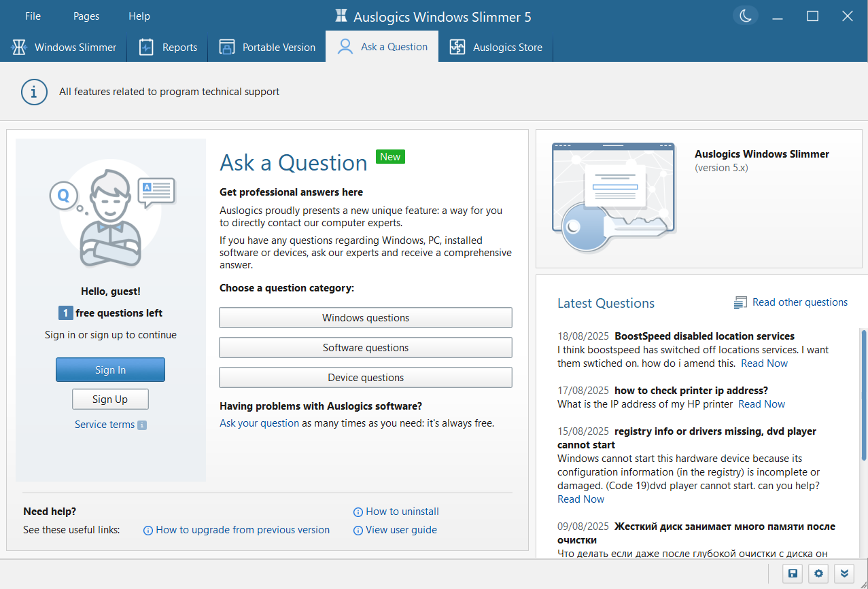Click the Sign In button

[x=110, y=370]
